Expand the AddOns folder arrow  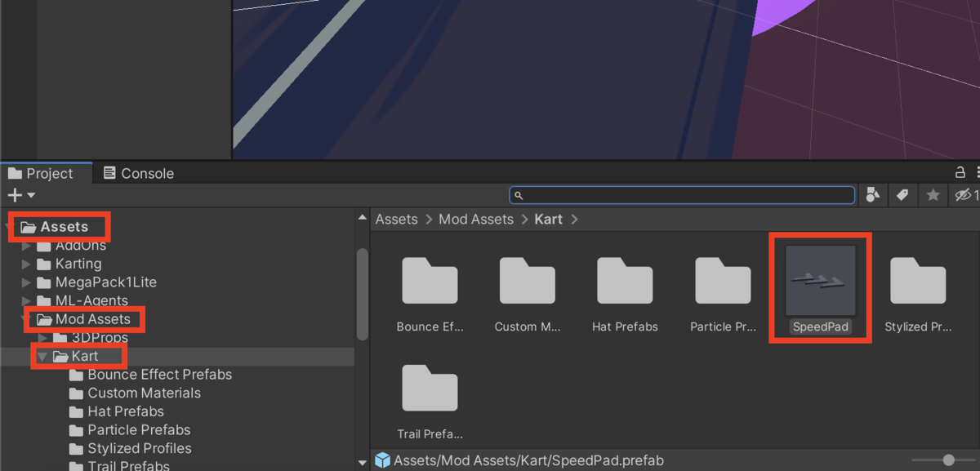pyautogui.click(x=27, y=246)
